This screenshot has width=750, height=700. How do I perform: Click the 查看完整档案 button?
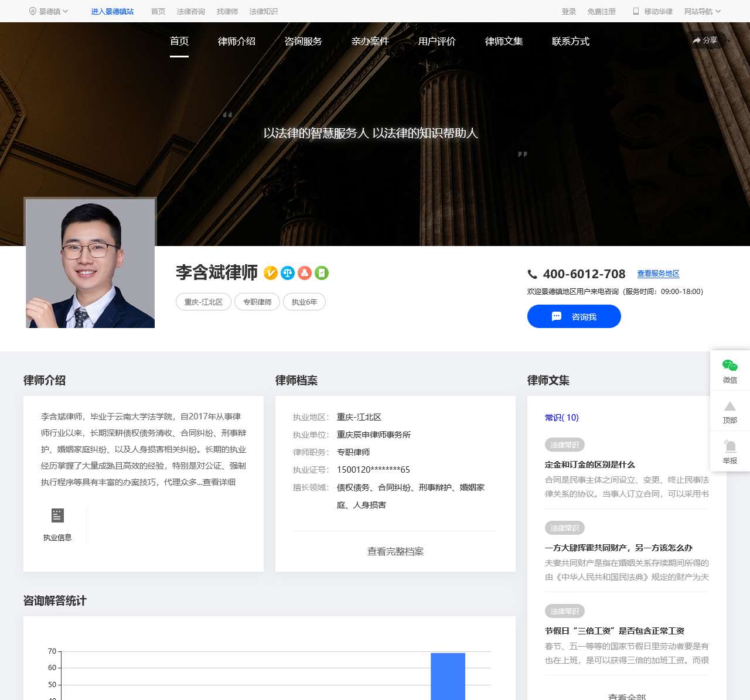point(396,551)
